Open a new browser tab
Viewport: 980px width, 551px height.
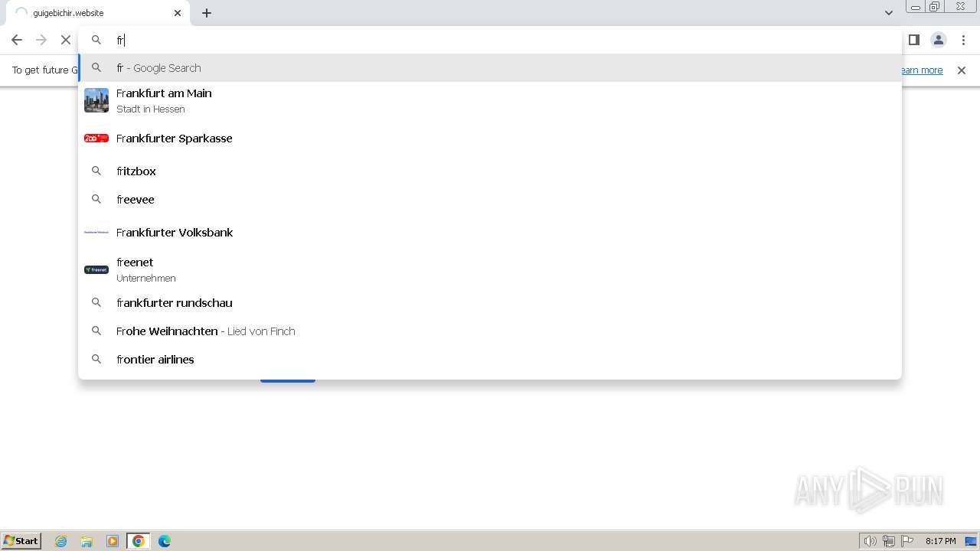207,13
